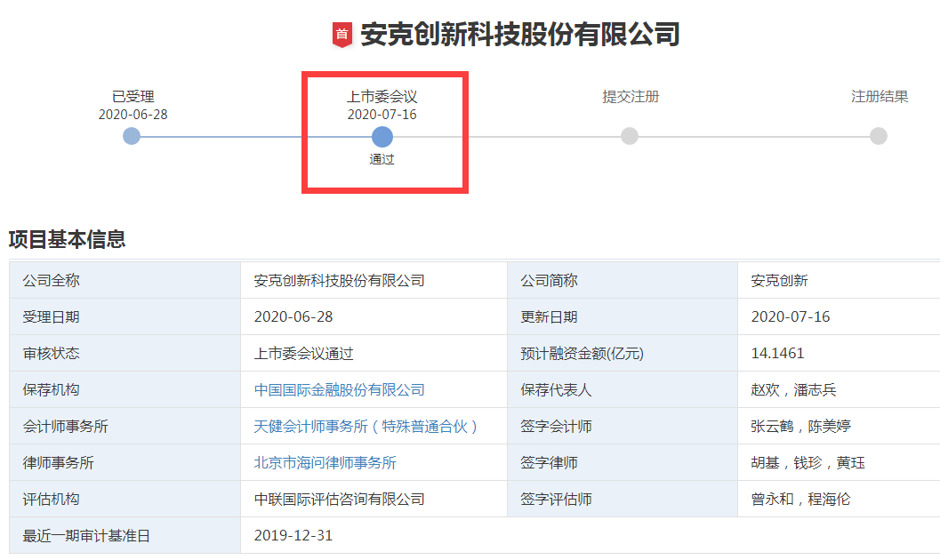The width and height of the screenshot is (940, 560).
Task: Open the 中国国际金融股份有限公司 sponsor link
Action: tap(340, 389)
